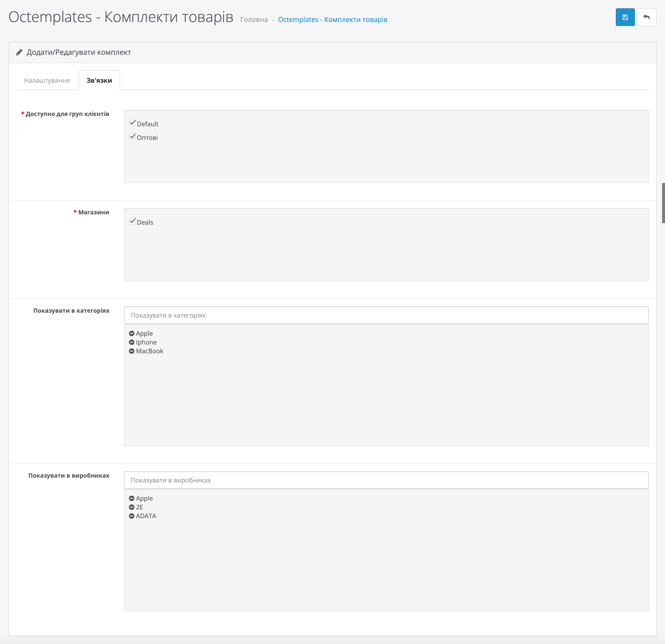Focus the Показувати в категоріях autocomplete field
The width and height of the screenshot is (665, 644).
[386, 315]
